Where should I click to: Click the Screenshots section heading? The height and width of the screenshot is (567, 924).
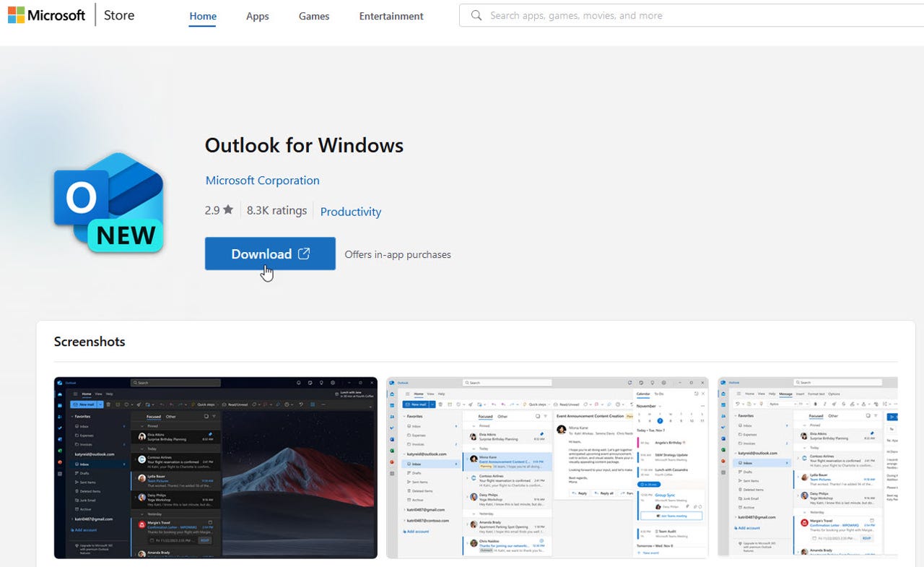90,342
